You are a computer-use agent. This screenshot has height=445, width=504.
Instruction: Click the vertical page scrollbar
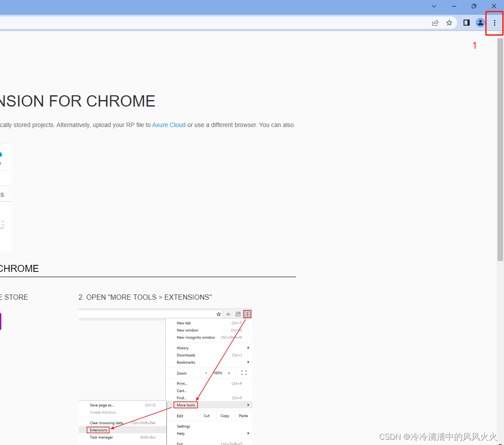pyautogui.click(x=500, y=150)
